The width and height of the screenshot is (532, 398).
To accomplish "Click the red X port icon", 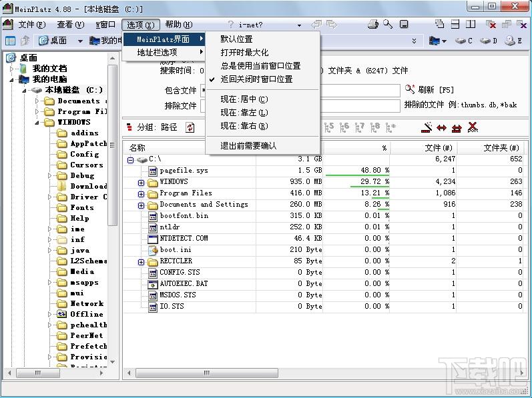I will tap(473, 127).
